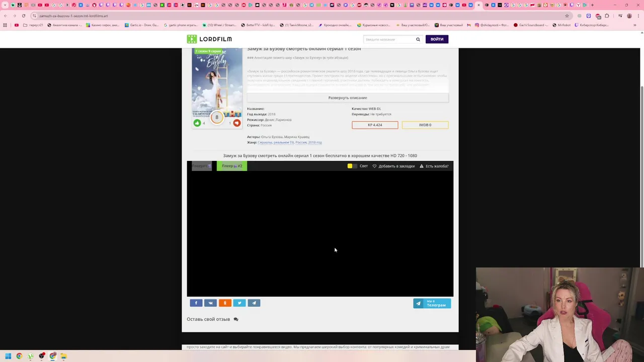Click the IMDB 0 rating box
Screen dimensions: 644x362
[x=425, y=125]
